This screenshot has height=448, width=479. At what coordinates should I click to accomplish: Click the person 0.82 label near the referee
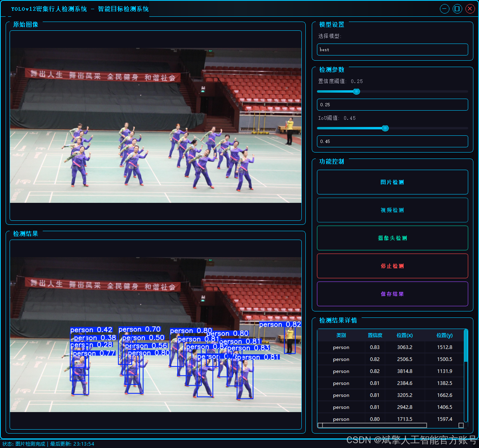pos(280,324)
